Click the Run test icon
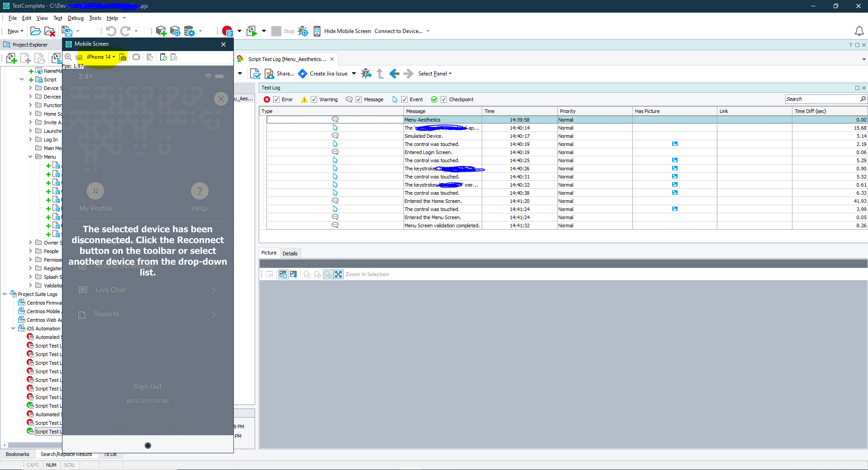868x470 pixels. point(252,31)
